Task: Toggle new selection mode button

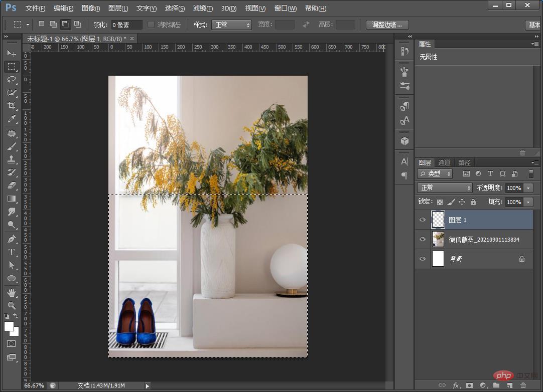Action: click(x=42, y=24)
